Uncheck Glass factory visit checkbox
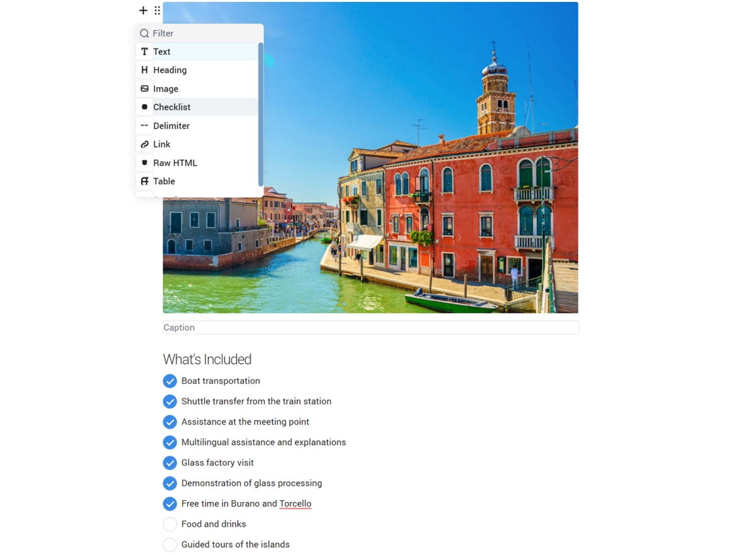 click(169, 463)
